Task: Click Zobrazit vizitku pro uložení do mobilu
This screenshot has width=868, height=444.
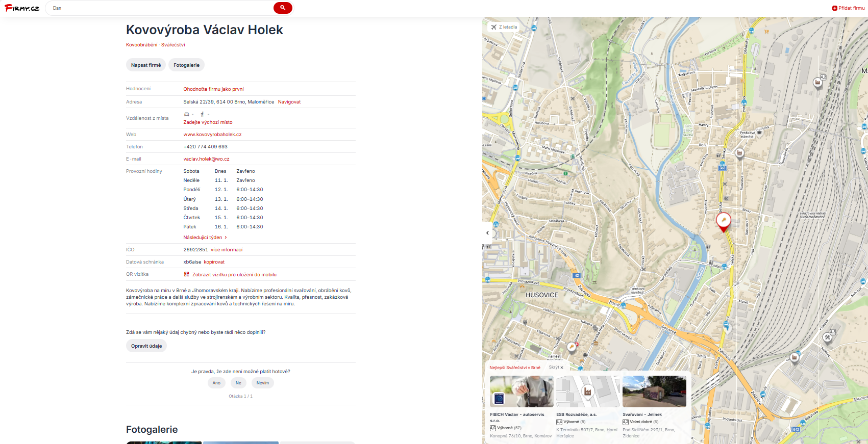Action: pyautogui.click(x=234, y=275)
